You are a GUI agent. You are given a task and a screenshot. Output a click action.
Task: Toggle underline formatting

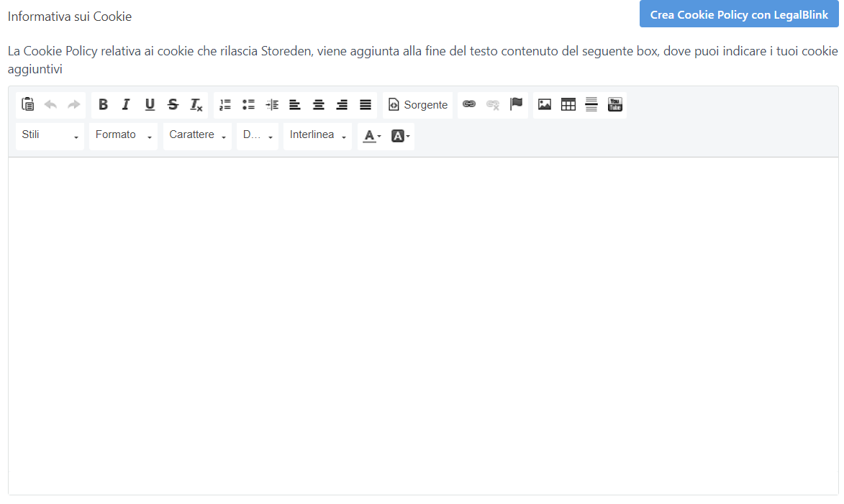point(150,105)
